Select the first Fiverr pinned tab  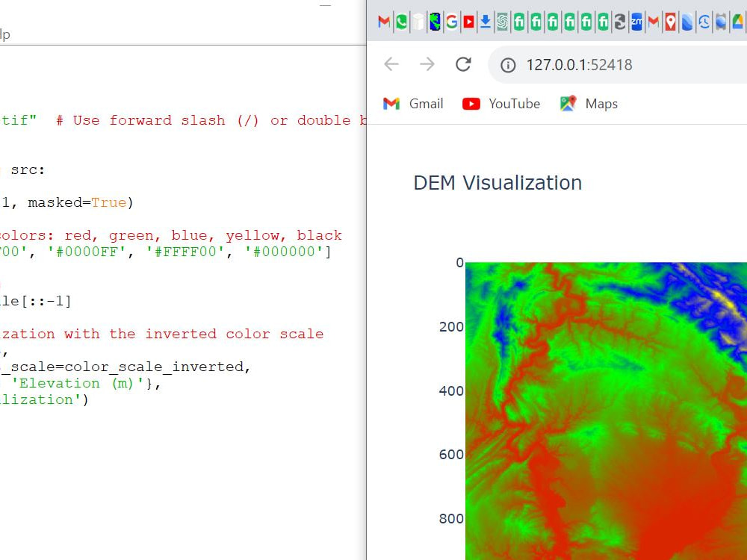[519, 22]
